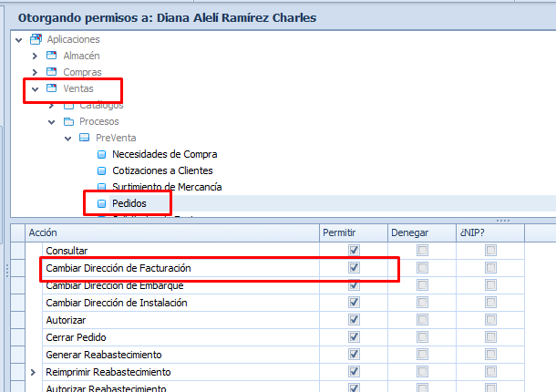The image size is (556, 392).
Task: Click the Ventas module icon
Action: pos(52,88)
